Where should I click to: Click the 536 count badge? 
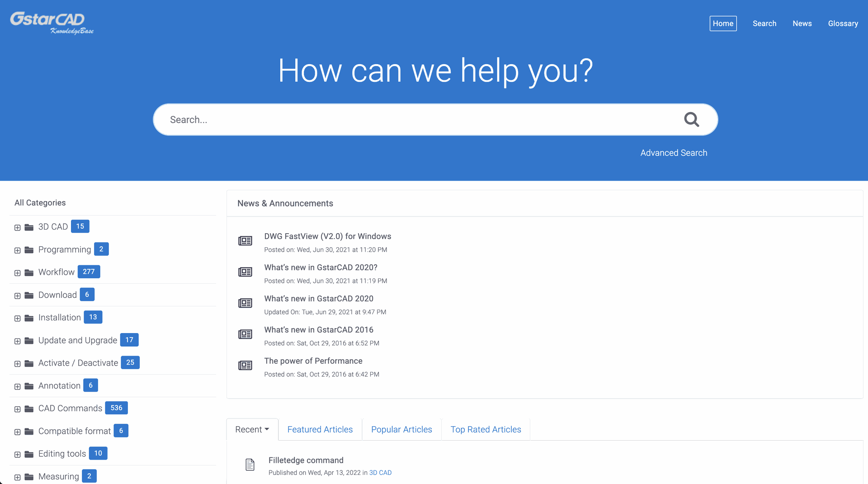pyautogui.click(x=116, y=408)
